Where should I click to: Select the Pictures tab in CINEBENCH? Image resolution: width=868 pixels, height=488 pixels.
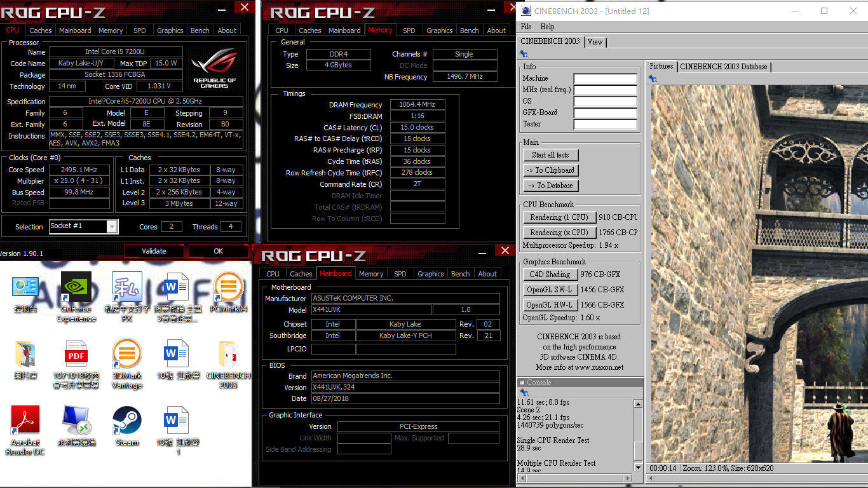tap(661, 67)
